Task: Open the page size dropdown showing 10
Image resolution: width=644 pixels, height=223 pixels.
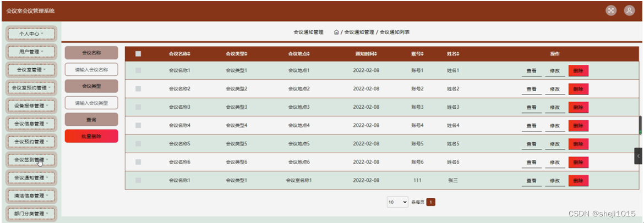Action: (397, 202)
